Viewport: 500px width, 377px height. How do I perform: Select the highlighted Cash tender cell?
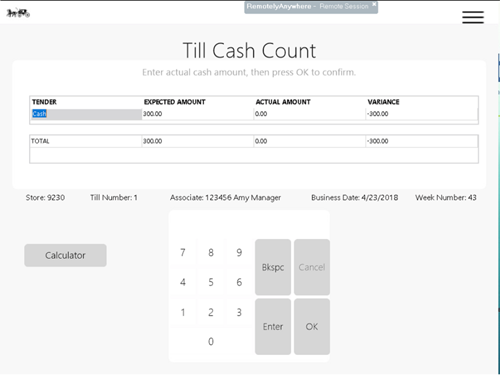tap(86, 114)
